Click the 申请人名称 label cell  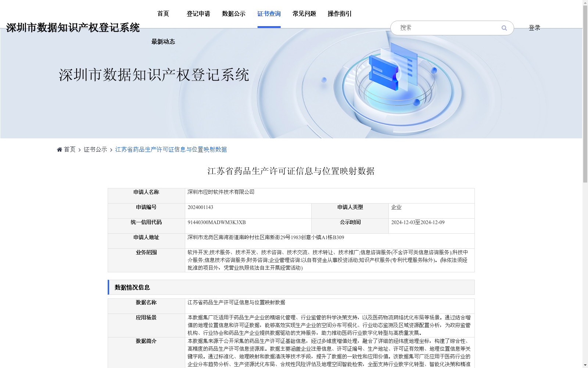(146, 196)
